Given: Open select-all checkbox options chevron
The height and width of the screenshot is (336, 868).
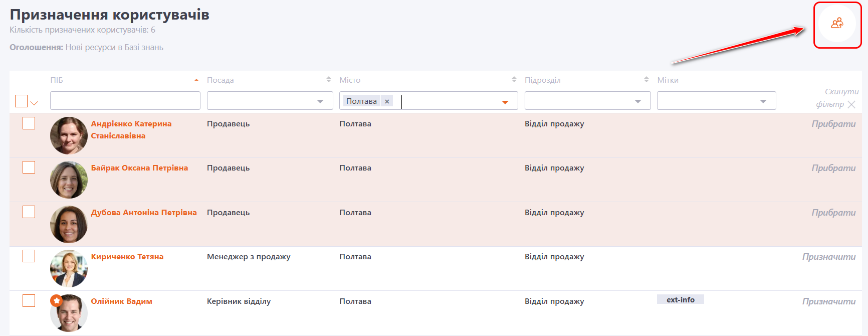Looking at the screenshot, I should tap(34, 103).
